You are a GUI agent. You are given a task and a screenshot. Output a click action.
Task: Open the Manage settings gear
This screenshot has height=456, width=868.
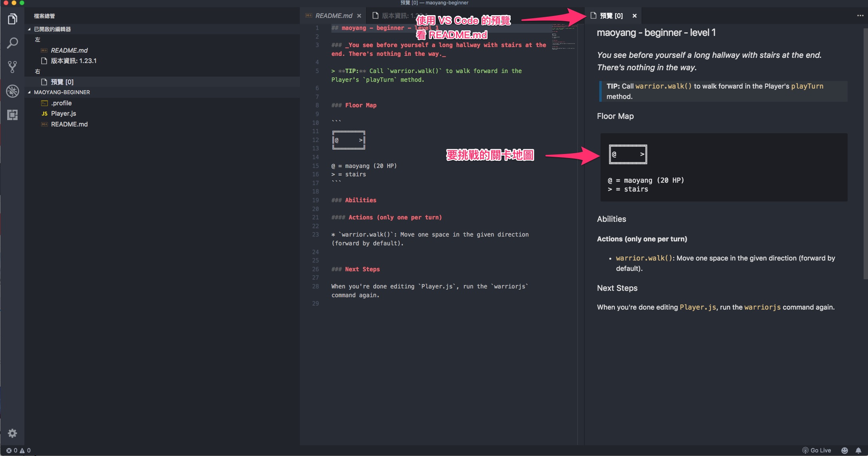click(12, 433)
